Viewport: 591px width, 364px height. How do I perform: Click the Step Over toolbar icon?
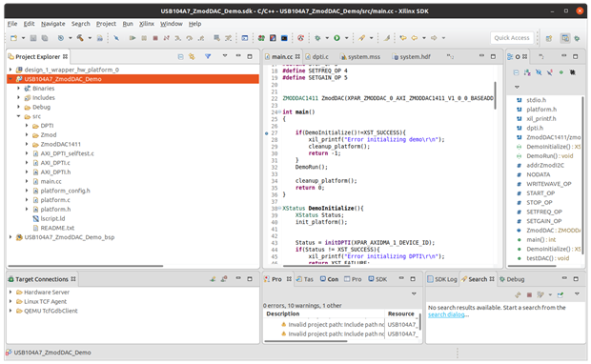coord(189,38)
